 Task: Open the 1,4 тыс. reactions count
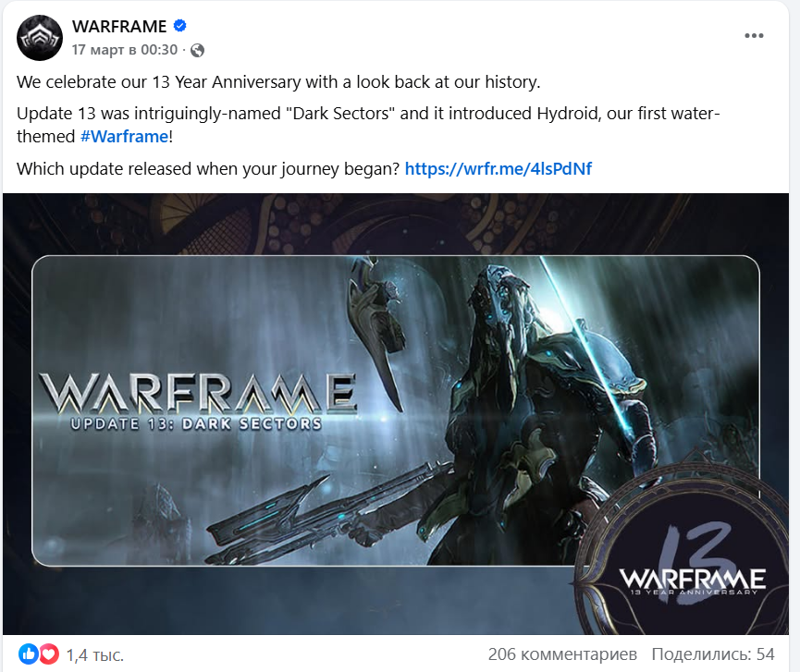coord(95,654)
